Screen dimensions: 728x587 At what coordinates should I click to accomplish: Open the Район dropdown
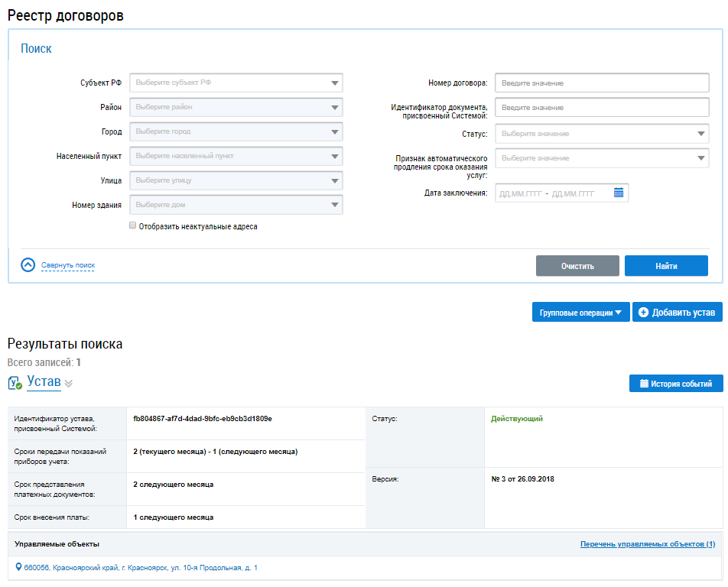(x=236, y=107)
